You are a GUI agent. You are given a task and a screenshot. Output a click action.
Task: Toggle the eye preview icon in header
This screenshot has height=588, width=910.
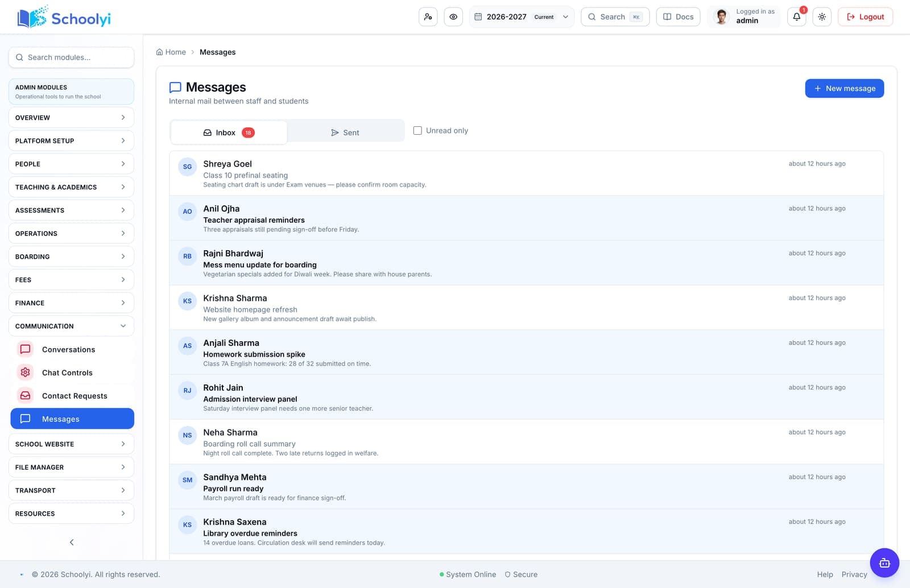453,16
